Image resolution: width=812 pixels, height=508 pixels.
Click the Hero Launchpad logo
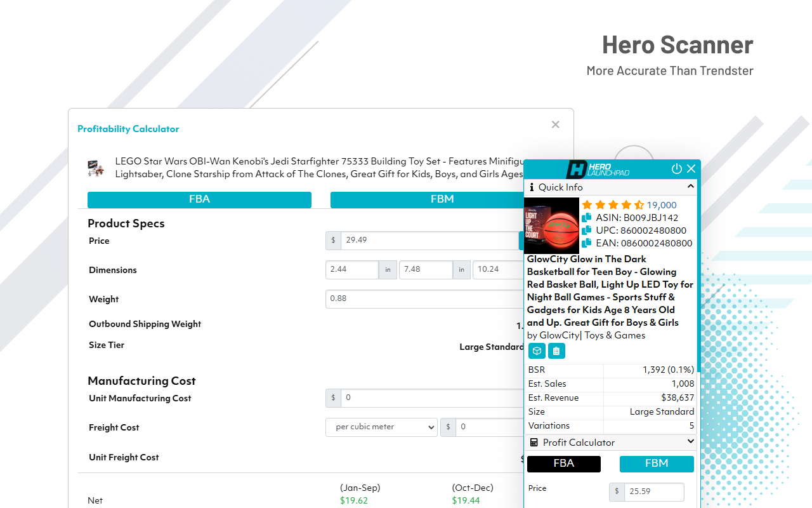598,169
